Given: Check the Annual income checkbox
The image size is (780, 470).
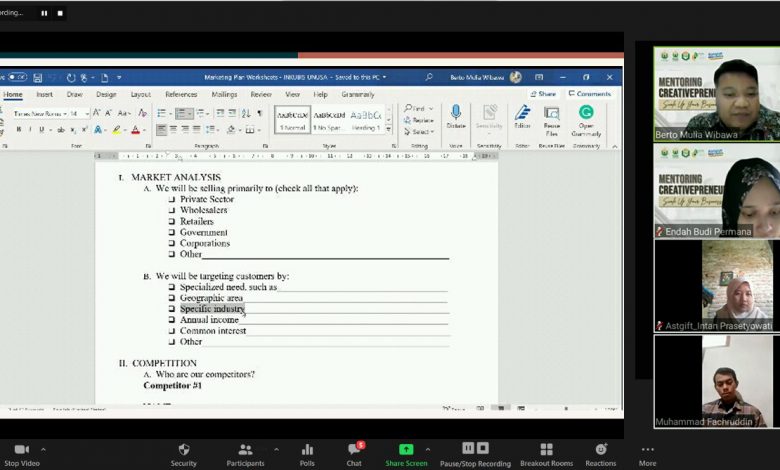Looking at the screenshot, I should tap(172, 320).
